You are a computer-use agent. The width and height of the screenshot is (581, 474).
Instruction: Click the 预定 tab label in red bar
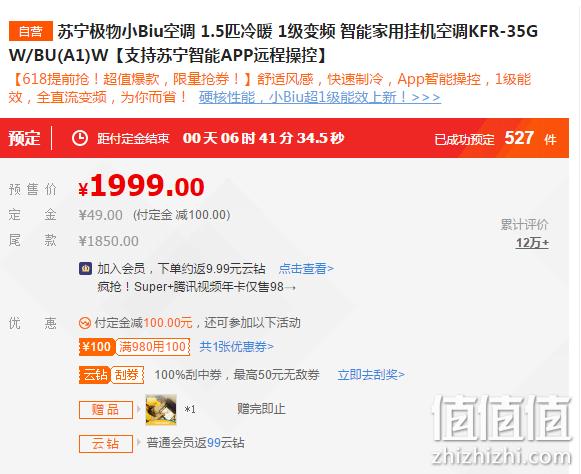pyautogui.click(x=24, y=138)
